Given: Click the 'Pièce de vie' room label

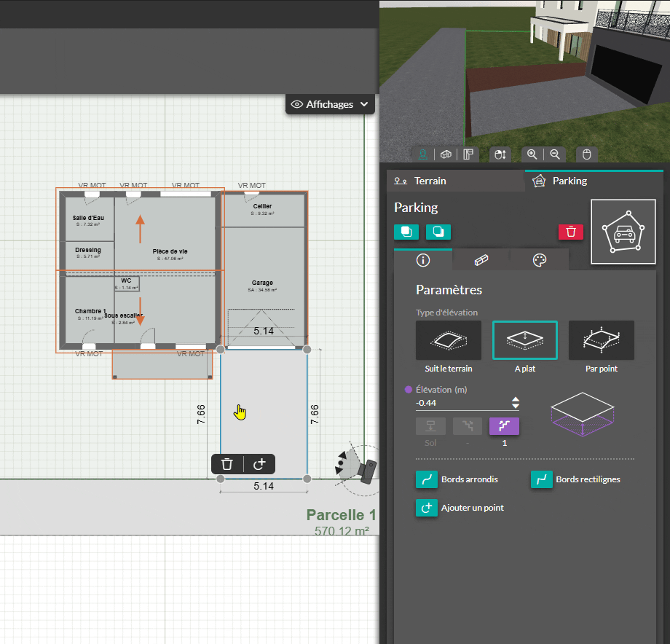Looking at the screenshot, I should click(x=170, y=252).
